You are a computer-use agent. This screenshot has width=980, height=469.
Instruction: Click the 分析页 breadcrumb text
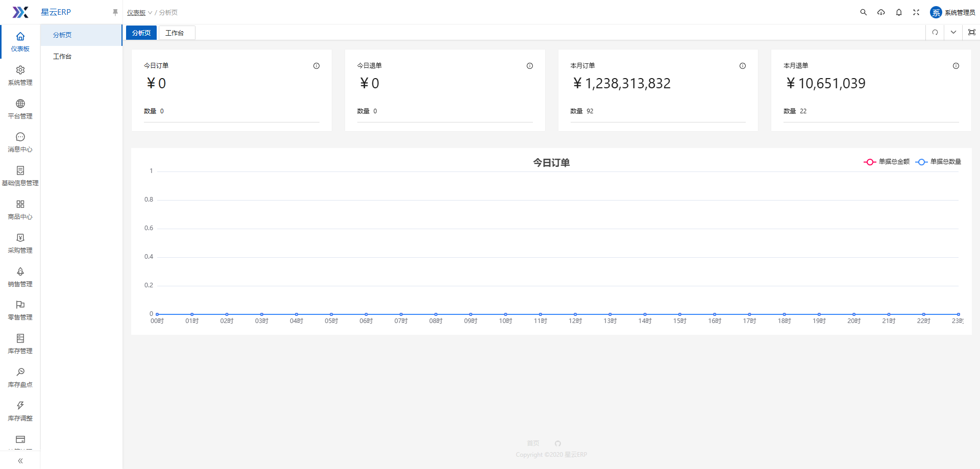click(x=168, y=13)
